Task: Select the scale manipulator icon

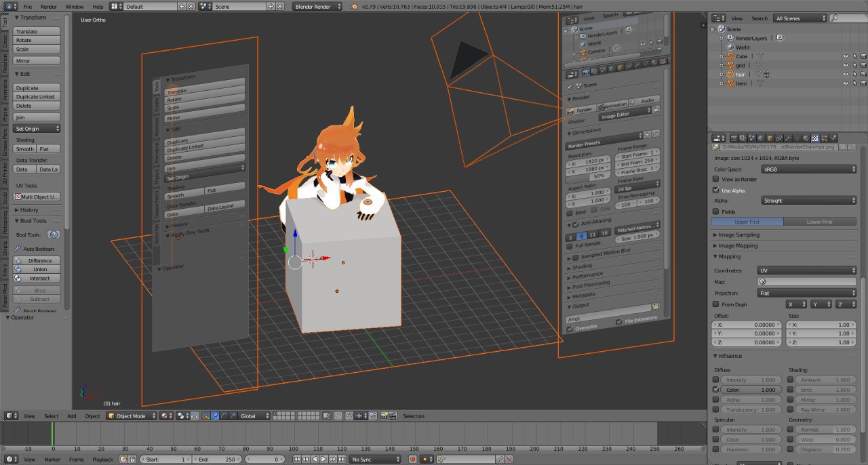Action: point(232,416)
